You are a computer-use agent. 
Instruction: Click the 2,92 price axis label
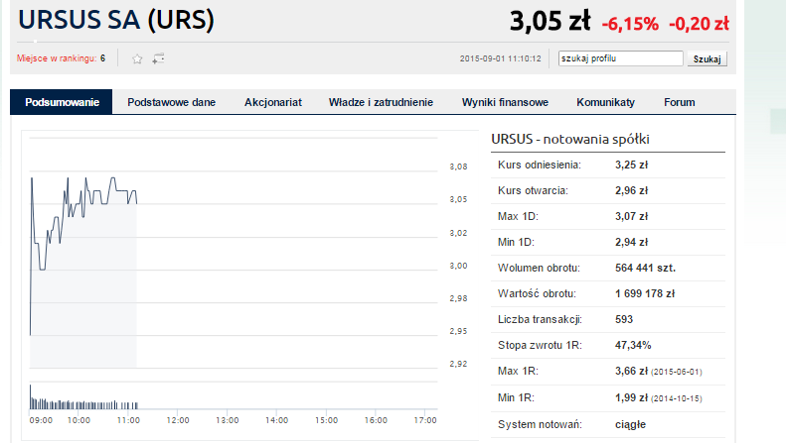click(x=458, y=364)
